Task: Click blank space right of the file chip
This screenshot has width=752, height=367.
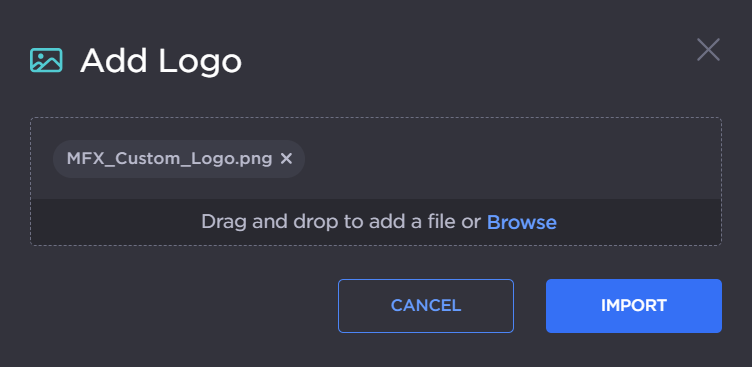Action: (512, 159)
